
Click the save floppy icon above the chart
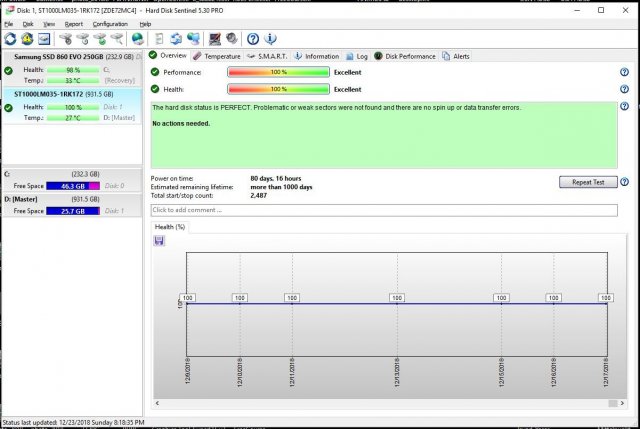point(159,240)
